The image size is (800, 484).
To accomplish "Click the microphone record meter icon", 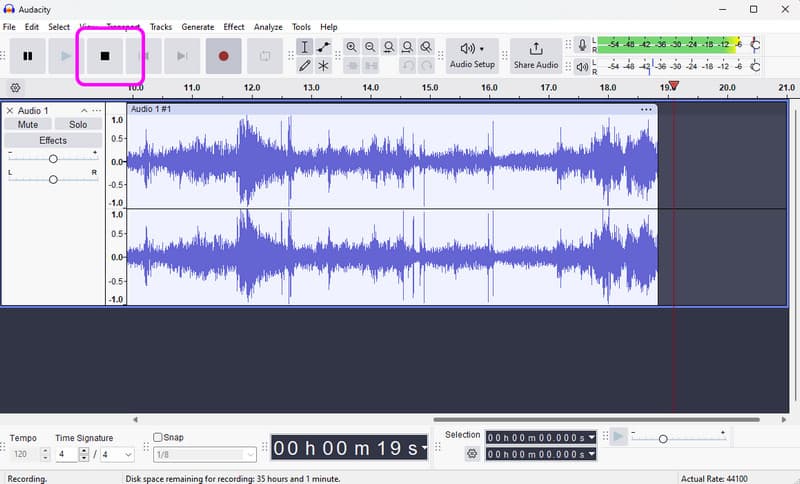I will [582, 45].
